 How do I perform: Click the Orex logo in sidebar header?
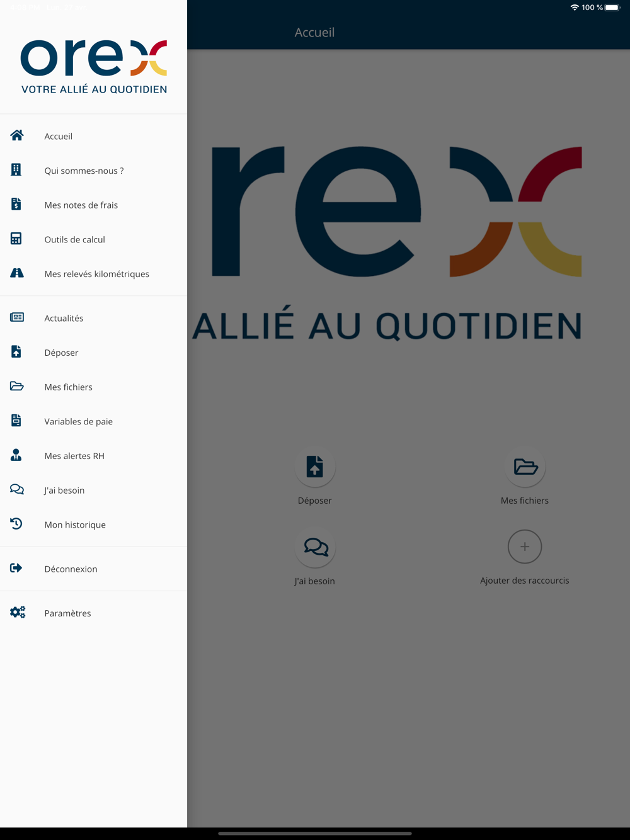[x=94, y=67]
